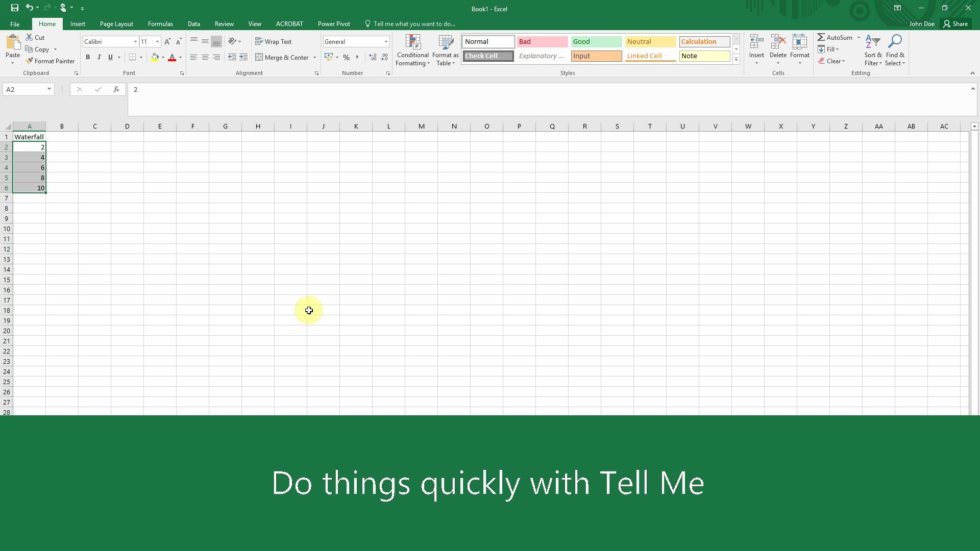Expand the Merge & Center dropdown arrow

pos(314,58)
